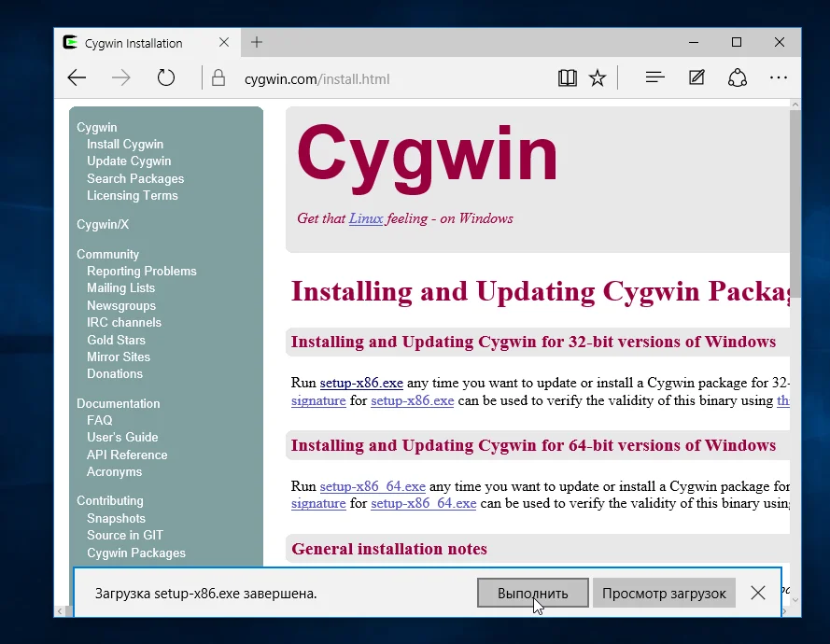Click setup-x86_64.exe link after 'signature for'

point(424,503)
